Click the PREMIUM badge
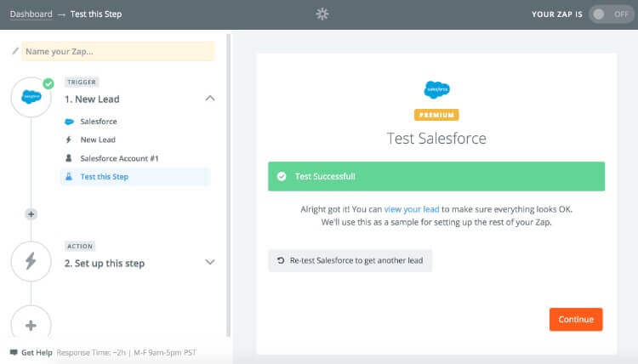 point(436,115)
